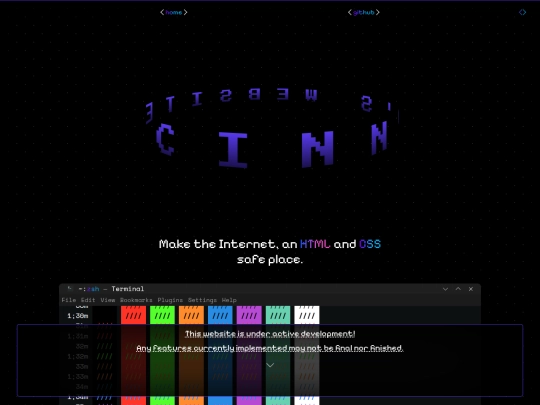
Task: Click the orange color block in the 1;30m row
Action: click(191, 315)
